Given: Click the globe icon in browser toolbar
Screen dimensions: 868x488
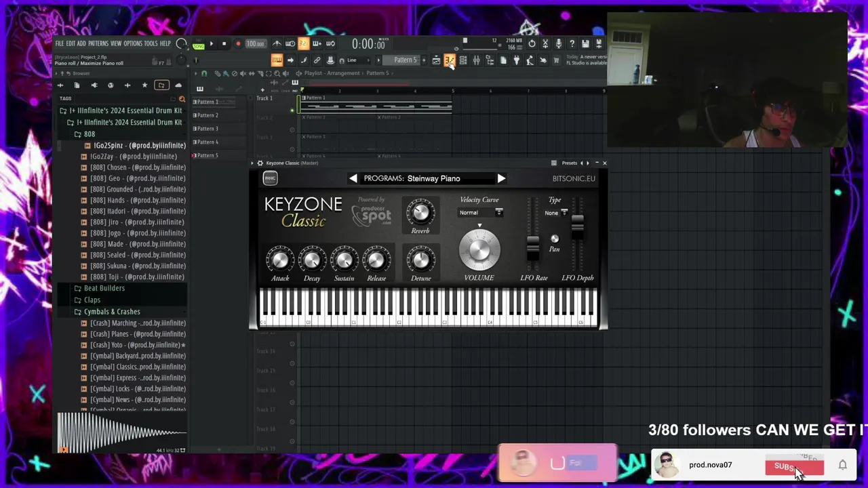Looking at the screenshot, I should click(x=111, y=85).
